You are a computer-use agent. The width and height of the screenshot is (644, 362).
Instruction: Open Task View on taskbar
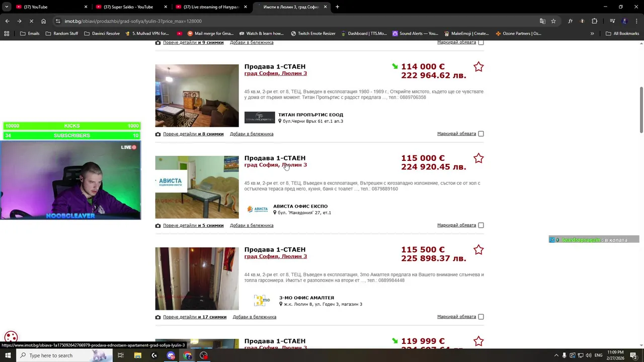pos(121,355)
